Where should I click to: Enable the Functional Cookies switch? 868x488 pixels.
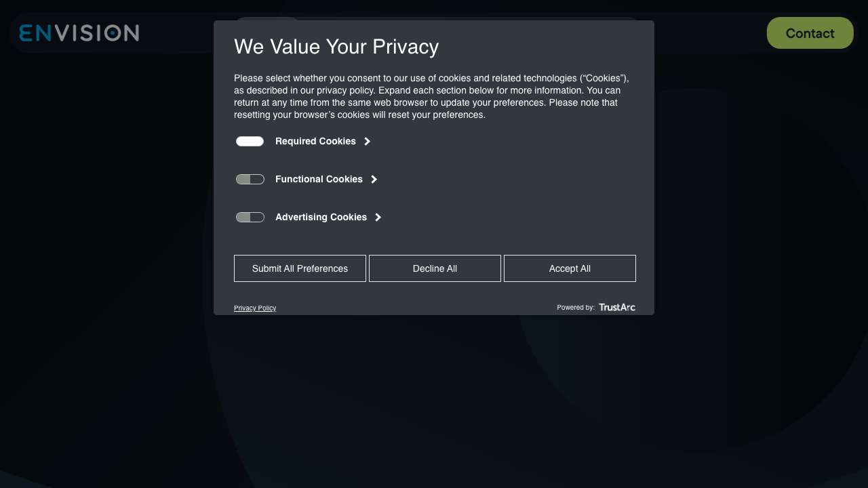click(x=250, y=180)
